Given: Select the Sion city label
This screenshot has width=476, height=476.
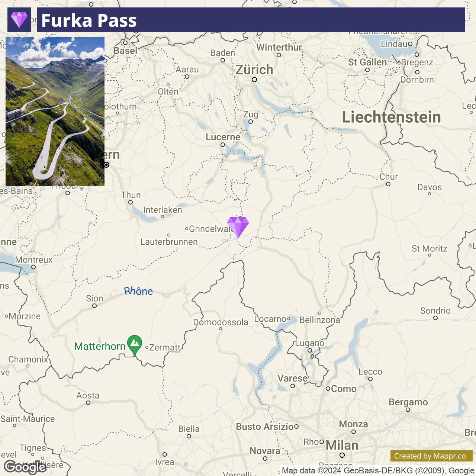Looking at the screenshot, I should click(94, 299).
